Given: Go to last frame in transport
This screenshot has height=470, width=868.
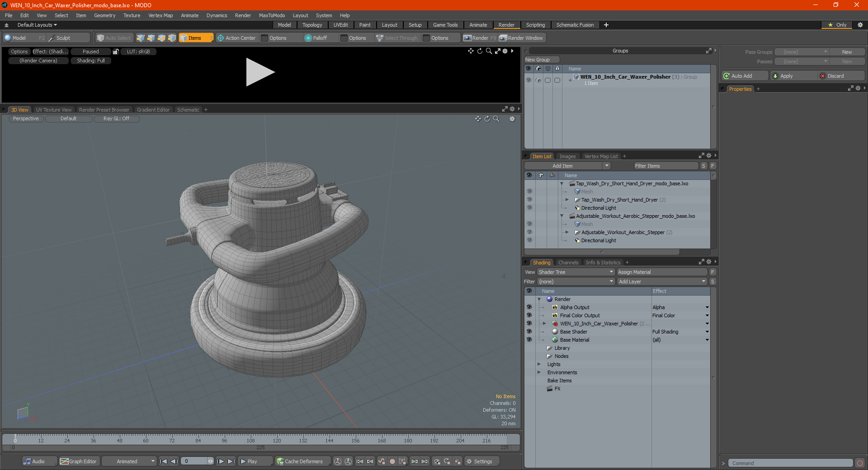Looking at the screenshot, I should [x=231, y=461].
